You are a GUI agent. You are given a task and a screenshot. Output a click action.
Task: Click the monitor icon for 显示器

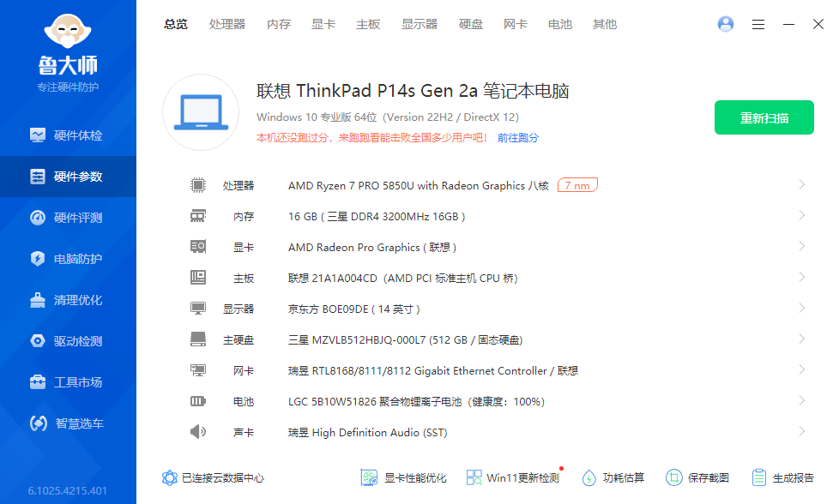pyautogui.click(x=198, y=309)
